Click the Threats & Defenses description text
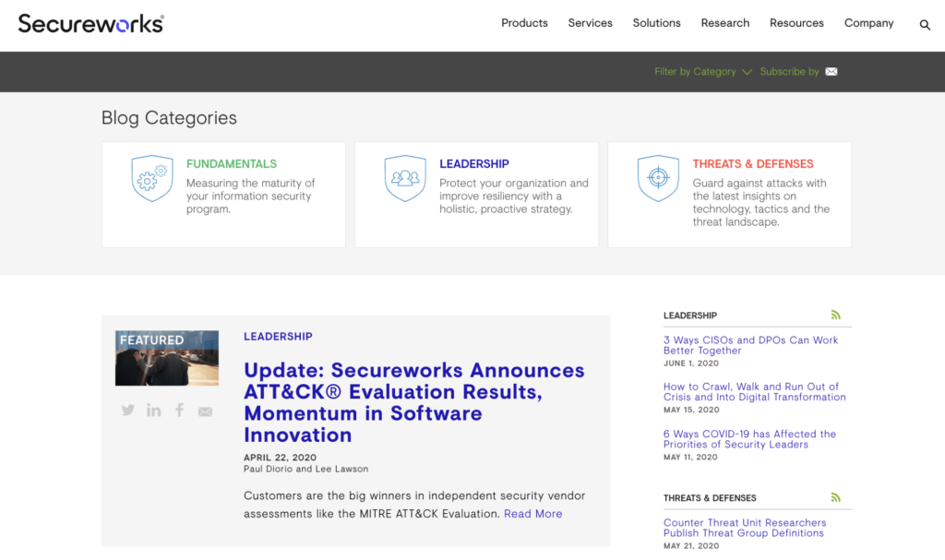 [x=761, y=203]
